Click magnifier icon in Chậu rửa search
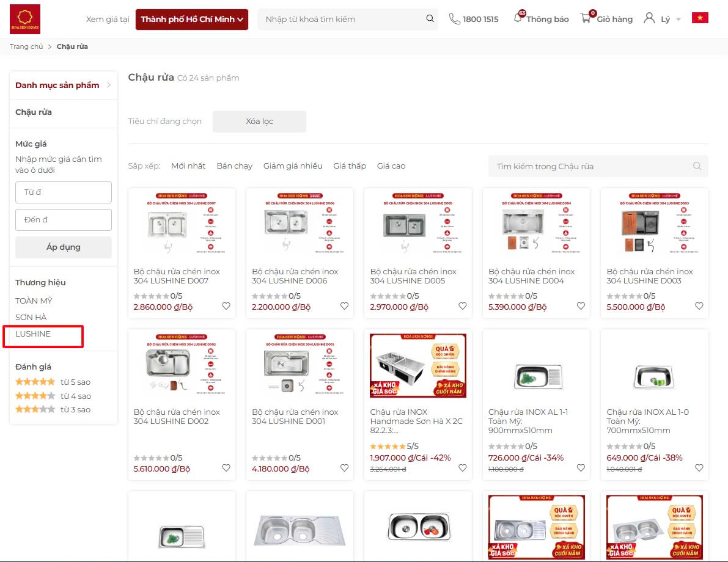Viewport: 728px width, 562px height. point(697,166)
